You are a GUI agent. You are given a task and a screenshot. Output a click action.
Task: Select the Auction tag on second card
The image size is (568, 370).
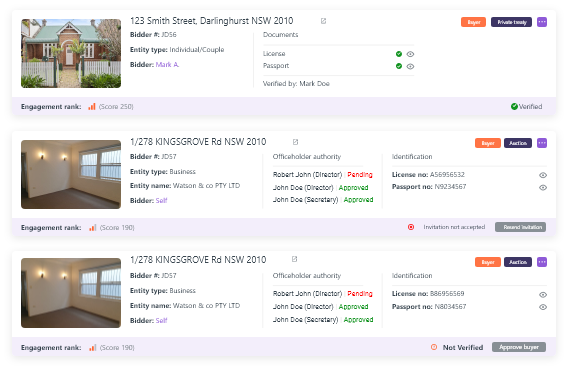[518, 143]
